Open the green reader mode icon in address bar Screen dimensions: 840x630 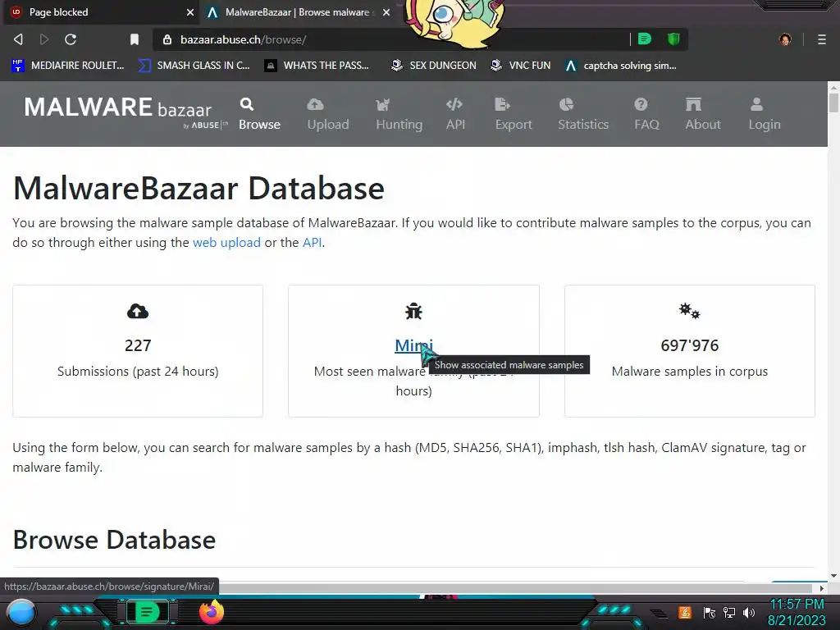[x=645, y=39]
